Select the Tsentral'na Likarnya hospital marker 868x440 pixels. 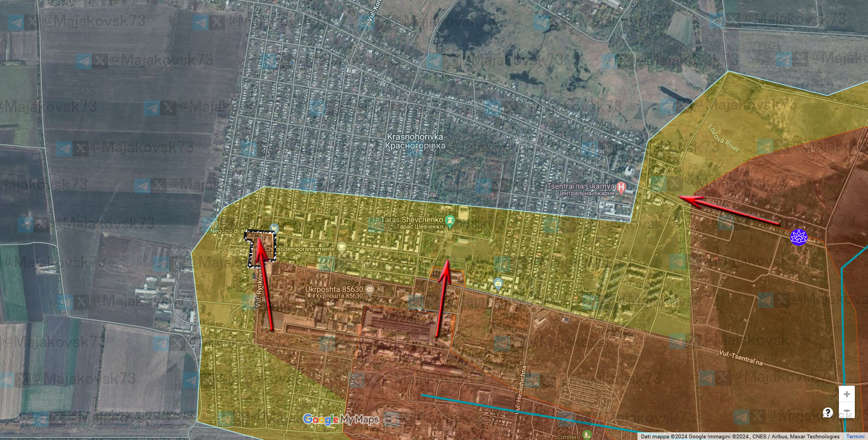(621, 188)
